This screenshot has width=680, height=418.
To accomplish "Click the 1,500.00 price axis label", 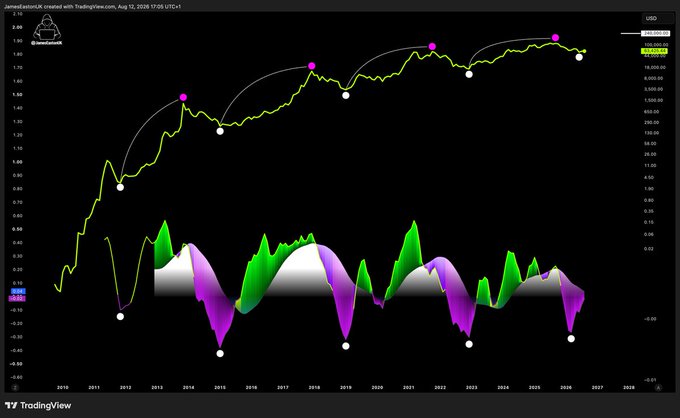I will 654,100.
